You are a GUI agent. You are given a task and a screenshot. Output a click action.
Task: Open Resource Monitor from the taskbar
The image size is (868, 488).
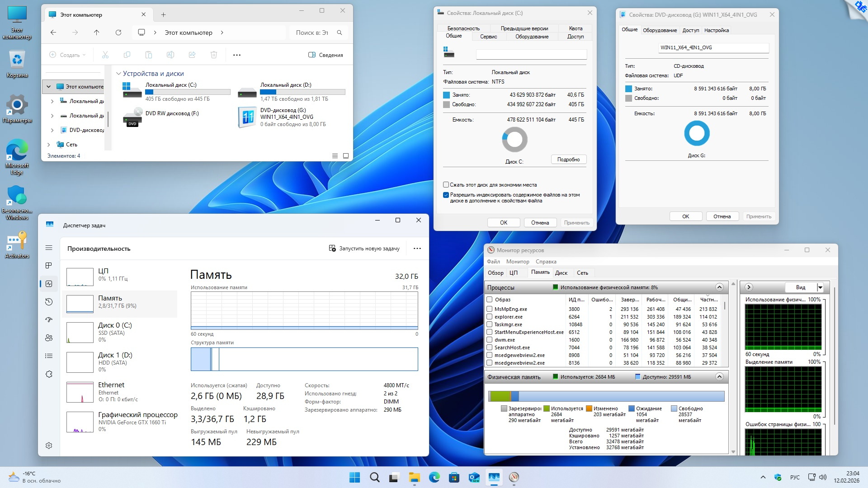pos(514,477)
